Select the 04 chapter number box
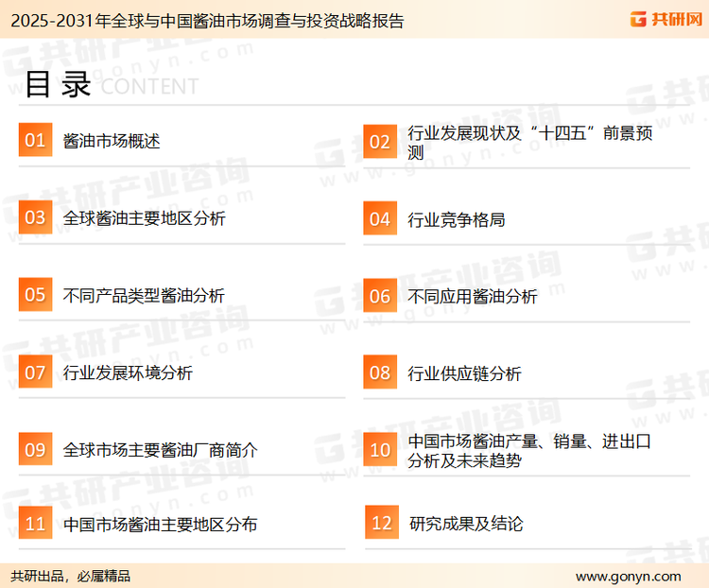The width and height of the screenshot is (709, 588). pyautogui.click(x=379, y=219)
